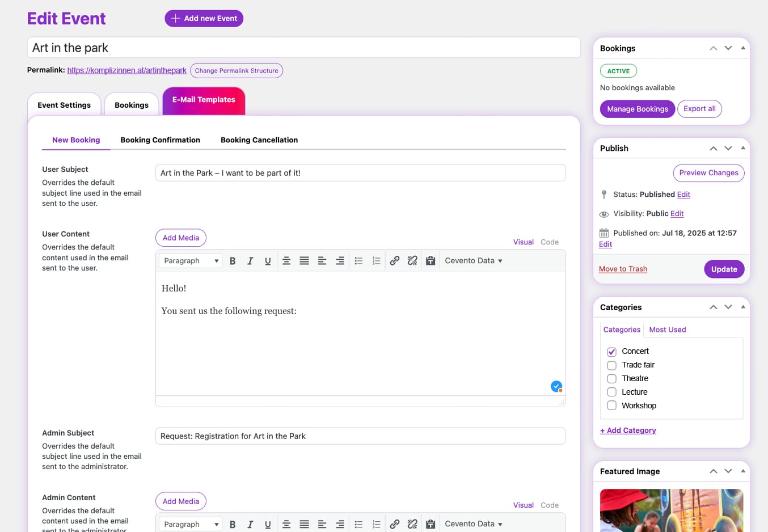Select E-Mail Templates tab
The image size is (768, 532).
204,101
